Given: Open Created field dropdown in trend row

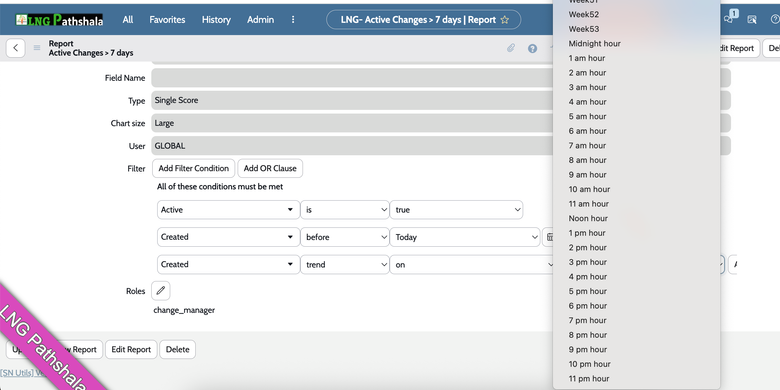Looking at the screenshot, I should point(228,265).
